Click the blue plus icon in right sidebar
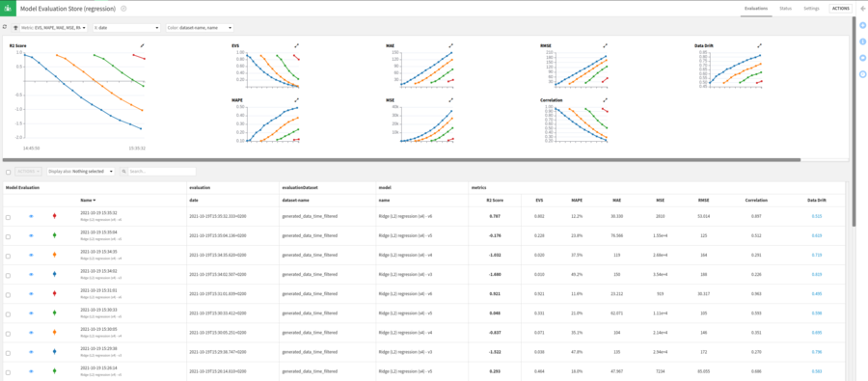868x381 pixels. click(862, 25)
